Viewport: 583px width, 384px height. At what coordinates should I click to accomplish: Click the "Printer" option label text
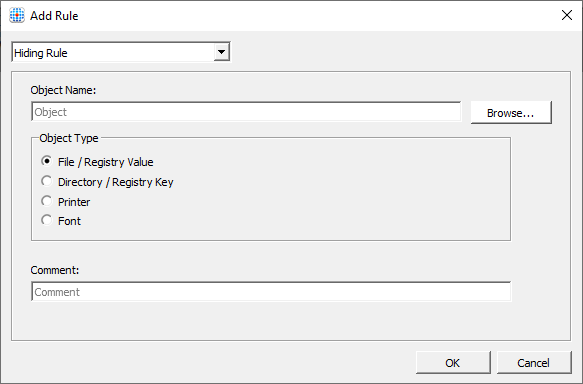(x=74, y=202)
